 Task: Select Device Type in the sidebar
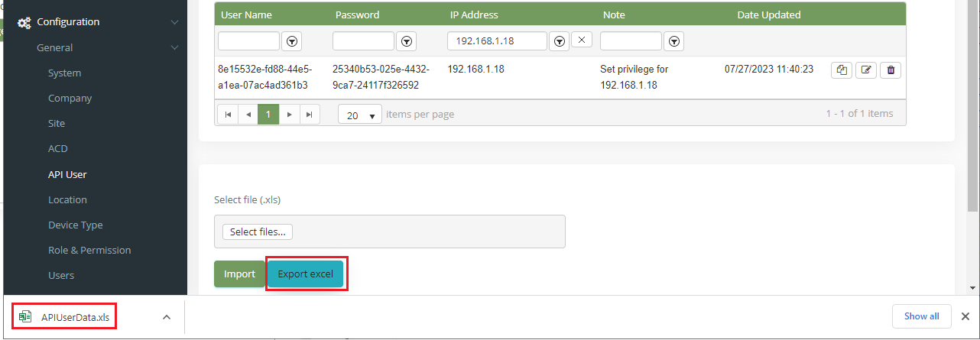point(75,225)
